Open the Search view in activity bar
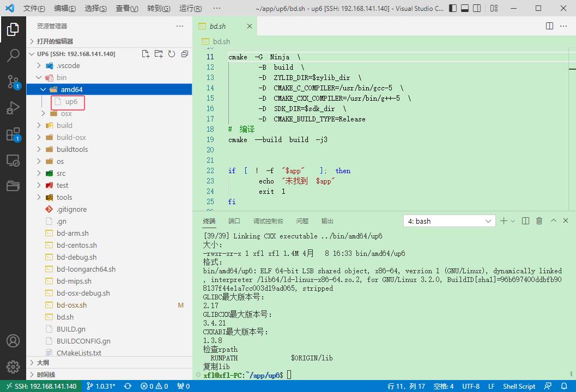This screenshot has height=392, width=576. (13, 55)
